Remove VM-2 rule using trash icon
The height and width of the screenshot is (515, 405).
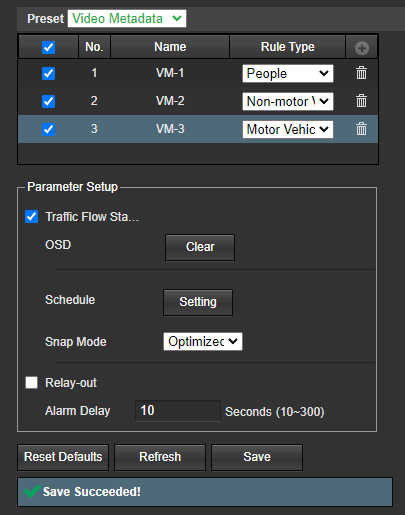tap(361, 101)
